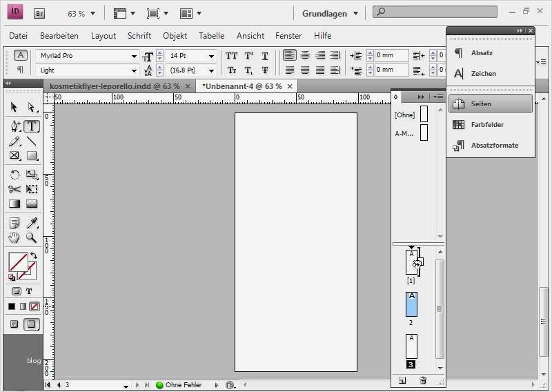Toggle paragraph formatting controls mode
Viewport: 552px width, 392px height.
pyautogui.click(x=20, y=70)
